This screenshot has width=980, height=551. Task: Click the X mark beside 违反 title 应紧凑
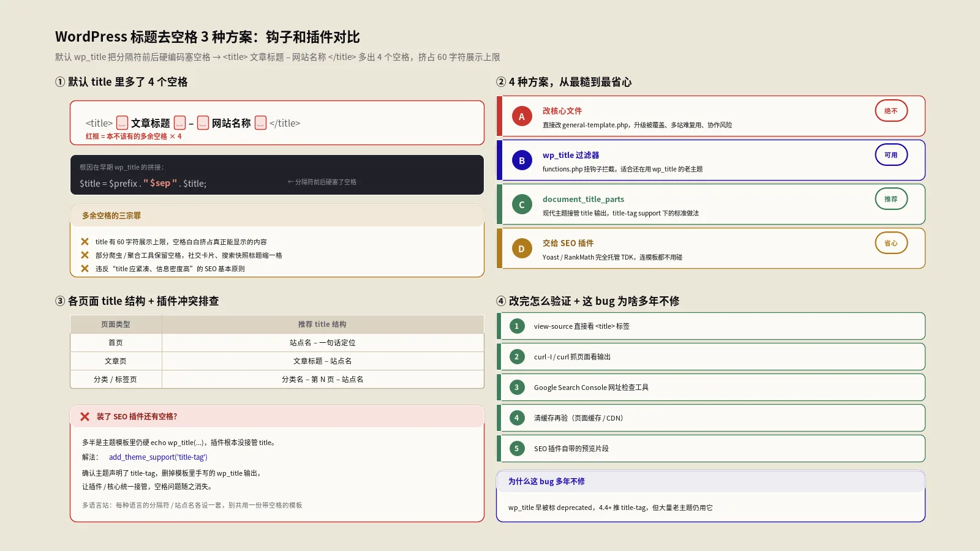(85, 269)
